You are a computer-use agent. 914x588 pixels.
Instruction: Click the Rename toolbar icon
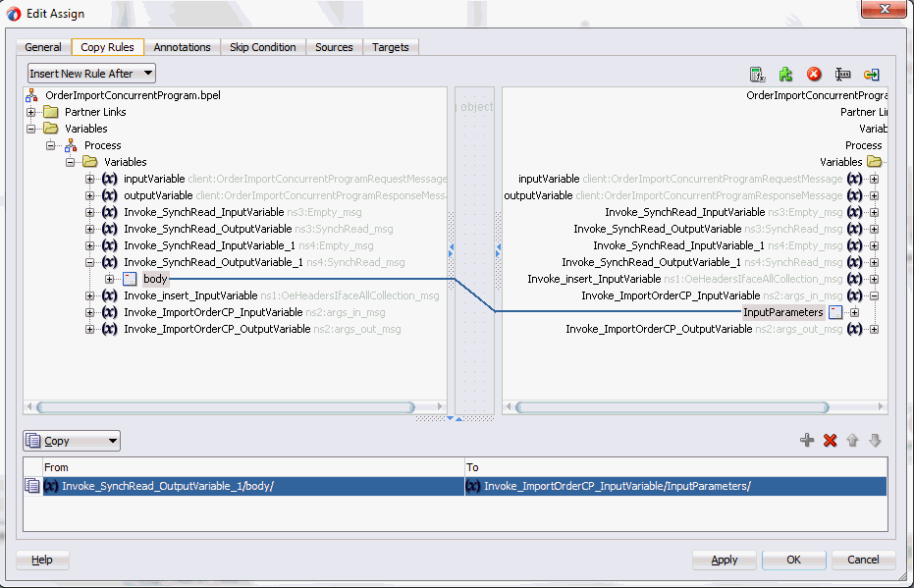[x=842, y=74]
